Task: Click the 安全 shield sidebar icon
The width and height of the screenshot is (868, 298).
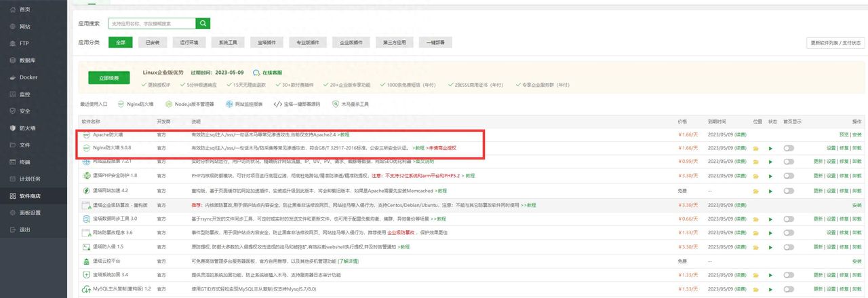Action: pos(13,111)
